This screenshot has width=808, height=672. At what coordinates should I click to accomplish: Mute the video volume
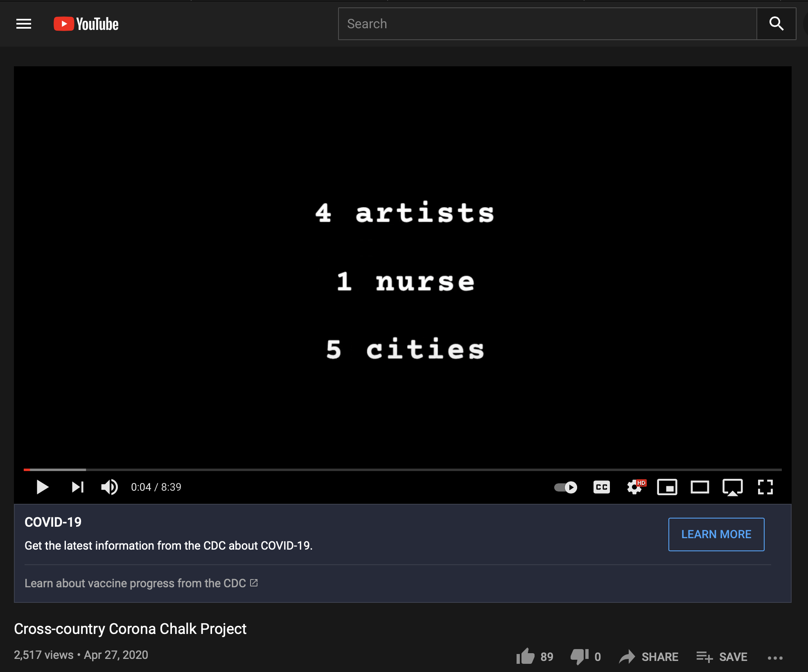click(109, 487)
